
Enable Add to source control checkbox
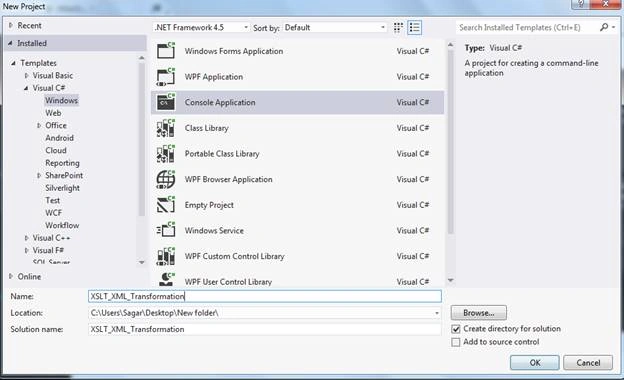click(456, 342)
